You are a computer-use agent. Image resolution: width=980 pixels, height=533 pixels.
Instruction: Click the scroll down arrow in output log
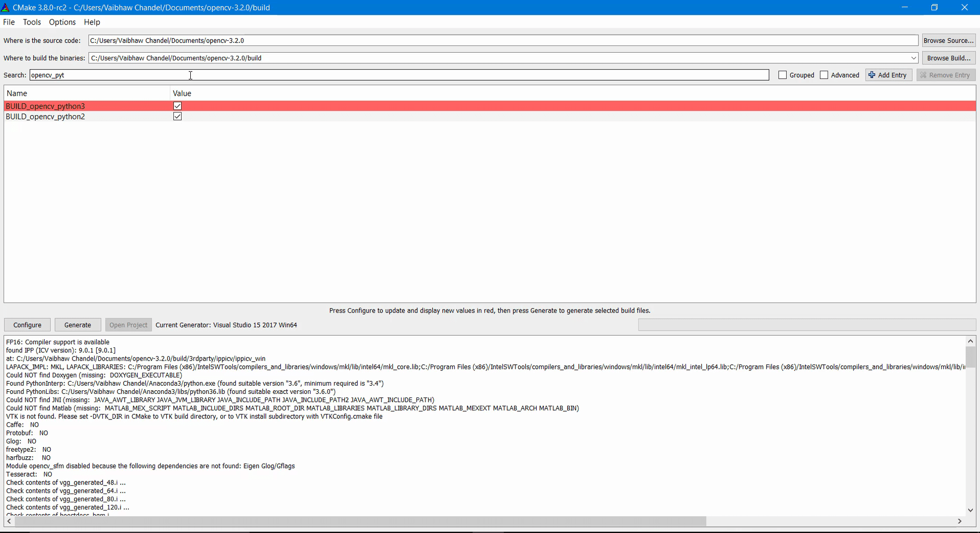[x=970, y=510]
